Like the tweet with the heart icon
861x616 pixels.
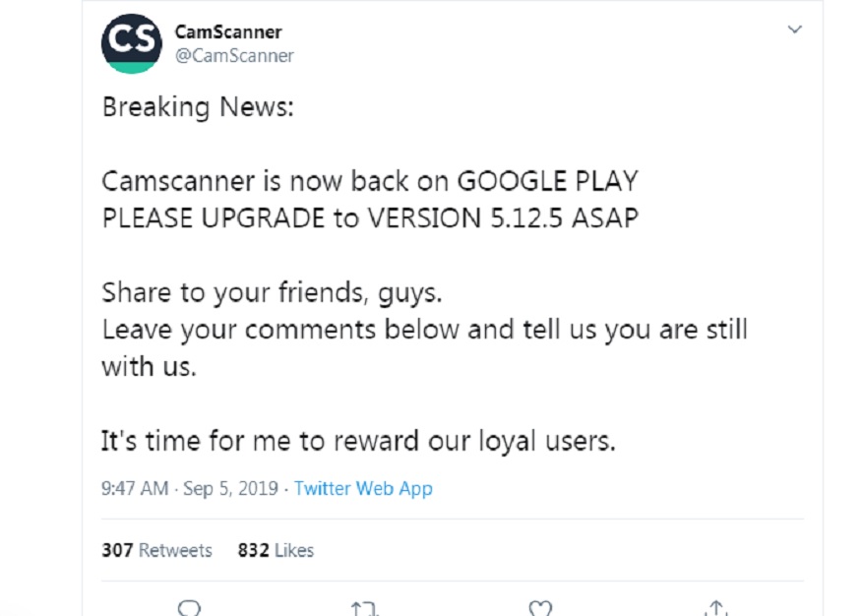[x=540, y=608]
